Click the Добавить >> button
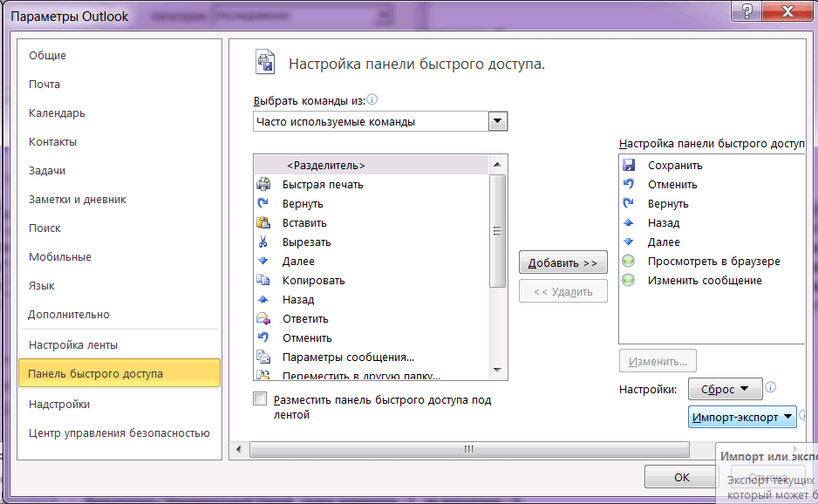The width and height of the screenshot is (818, 504). click(x=562, y=262)
